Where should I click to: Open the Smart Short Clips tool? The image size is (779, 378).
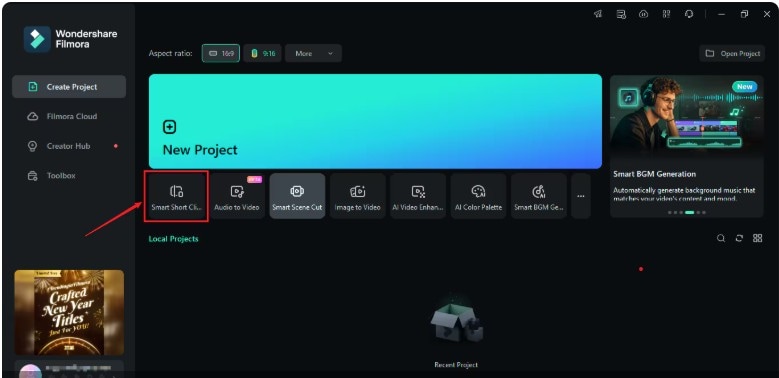pyautogui.click(x=176, y=196)
